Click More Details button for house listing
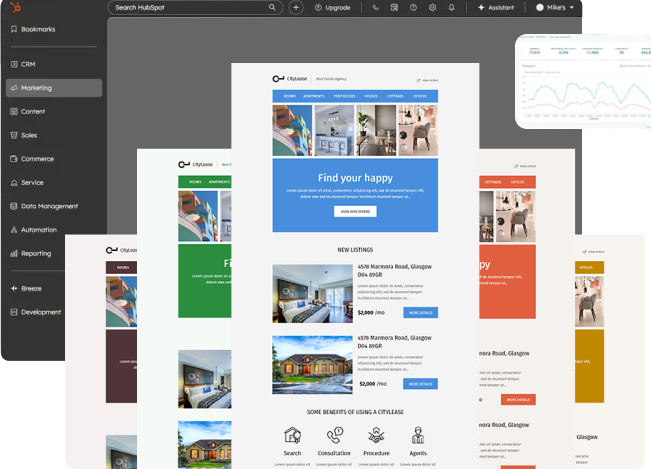651x469 pixels. 420,384
